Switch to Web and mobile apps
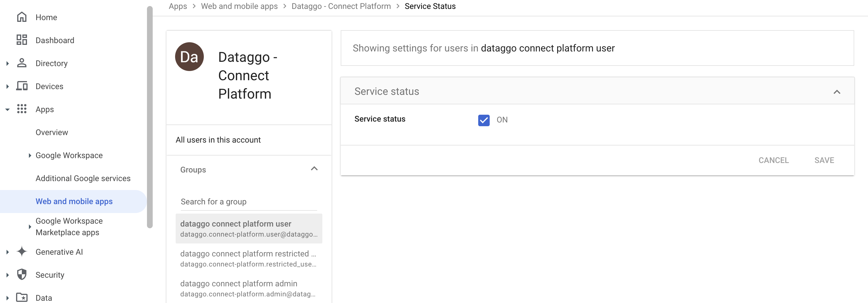This screenshot has height=303, width=868. click(74, 202)
